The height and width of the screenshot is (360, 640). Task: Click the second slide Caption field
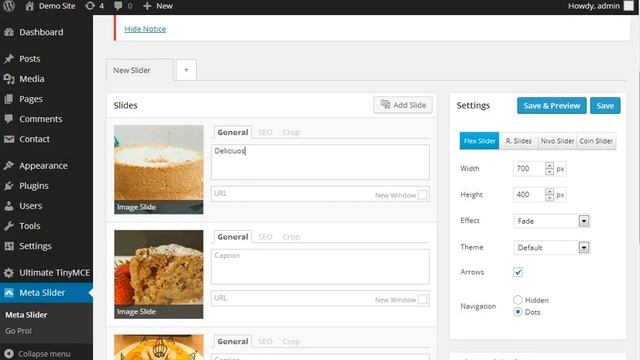[x=320, y=267]
